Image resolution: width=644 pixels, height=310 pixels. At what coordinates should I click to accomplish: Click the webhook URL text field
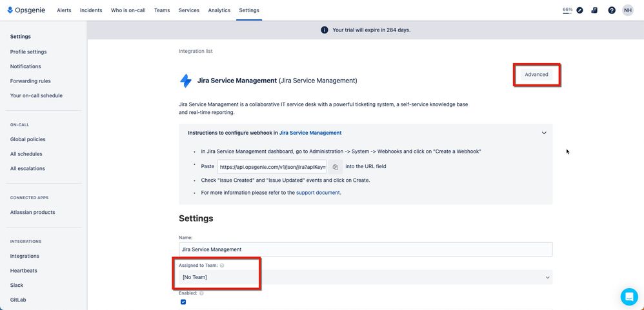point(272,167)
